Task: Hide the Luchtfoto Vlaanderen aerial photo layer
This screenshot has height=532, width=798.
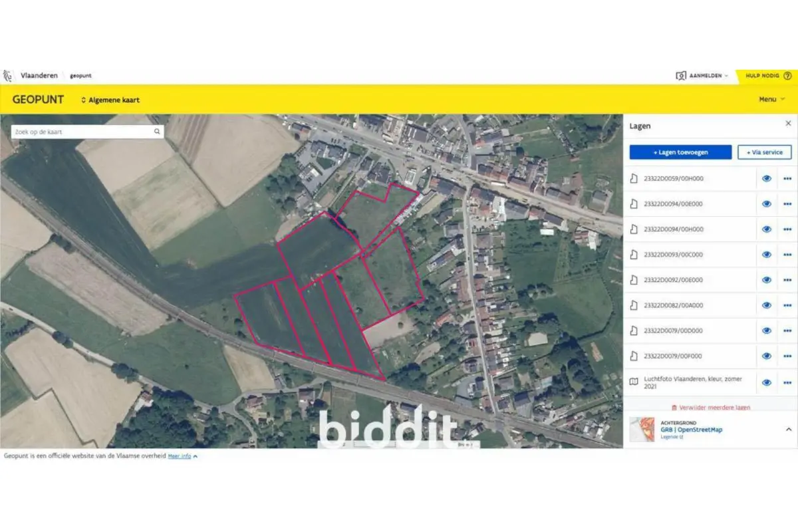Action: coord(767,382)
